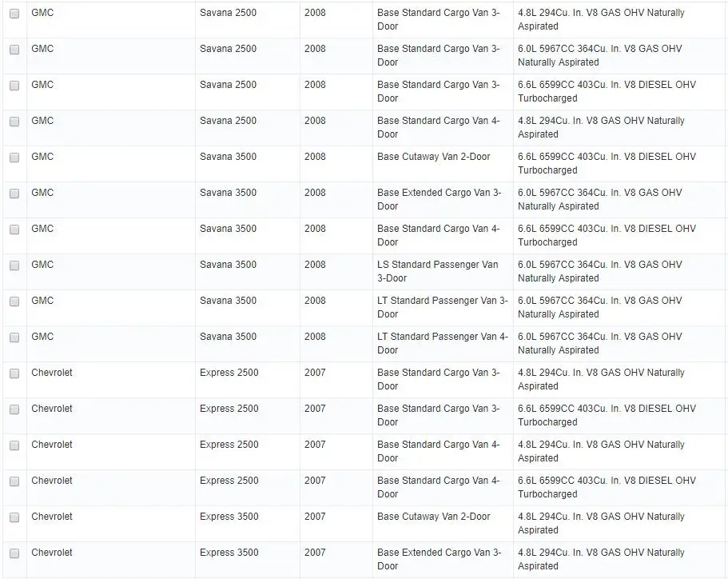Check Savana 3500 Standard Cargo Van 4-Door row

[14, 230]
